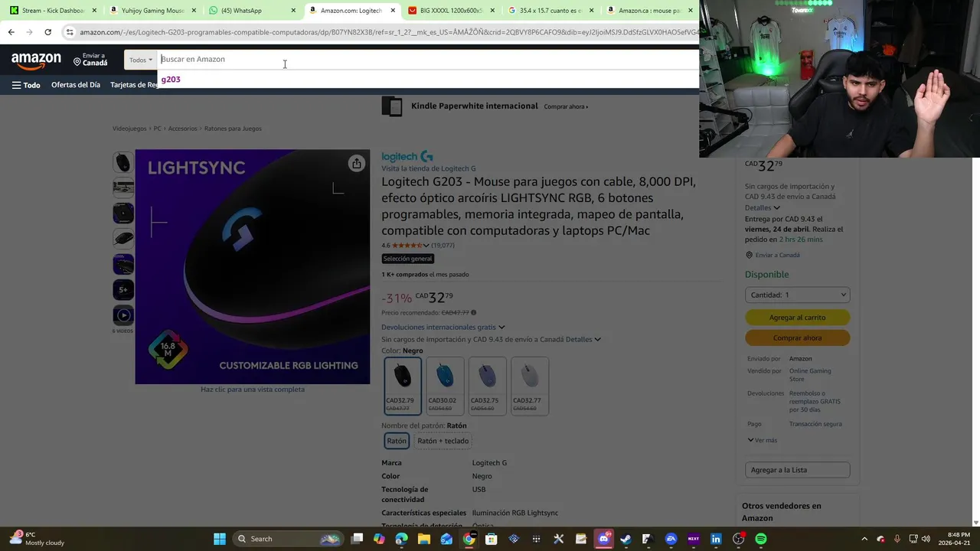Click the Enviar a Canadá location pin

click(x=77, y=61)
